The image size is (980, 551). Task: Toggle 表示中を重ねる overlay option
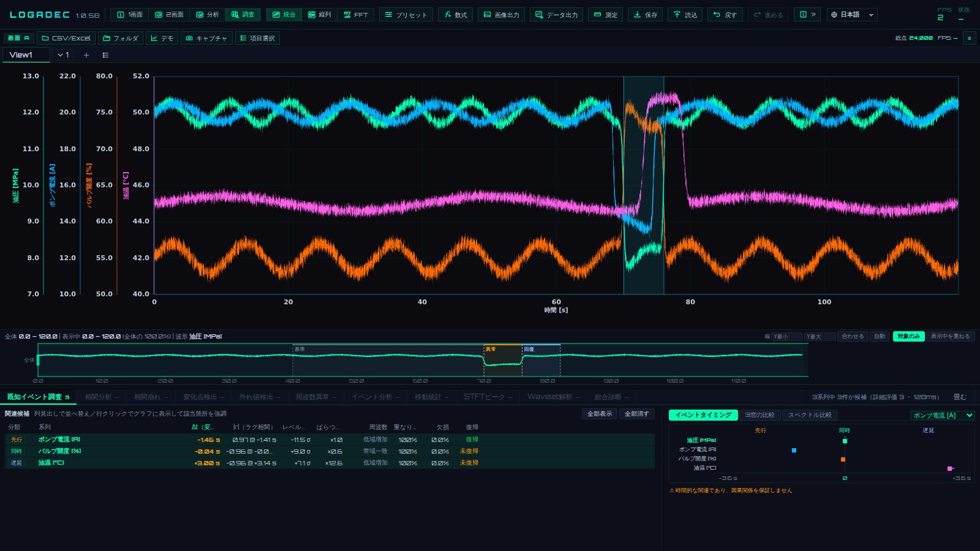click(x=950, y=336)
